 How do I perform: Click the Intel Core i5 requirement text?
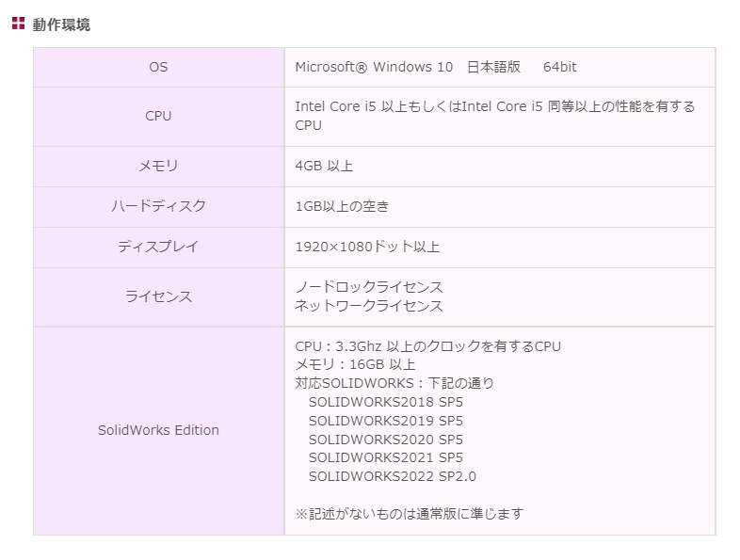point(495,116)
